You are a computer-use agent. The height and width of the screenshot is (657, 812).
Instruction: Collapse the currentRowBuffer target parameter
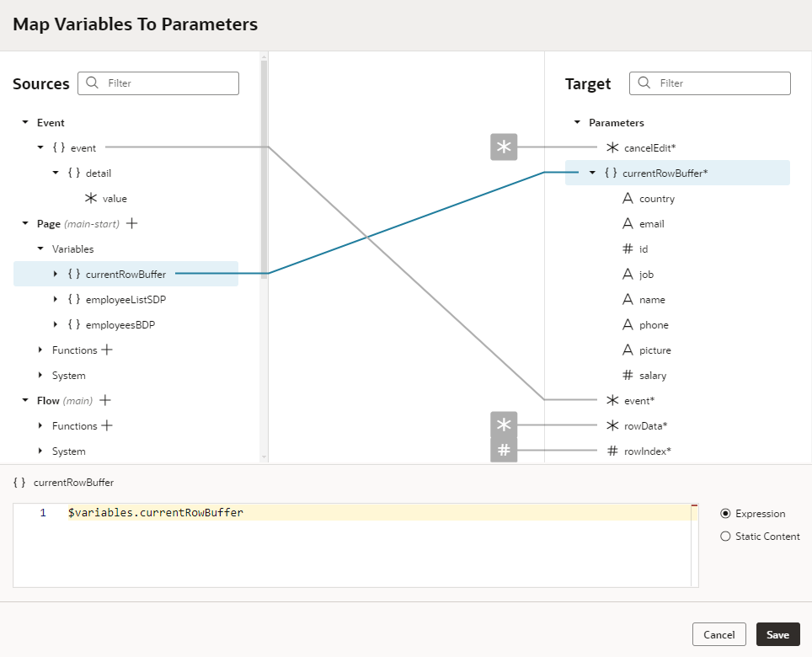592,173
